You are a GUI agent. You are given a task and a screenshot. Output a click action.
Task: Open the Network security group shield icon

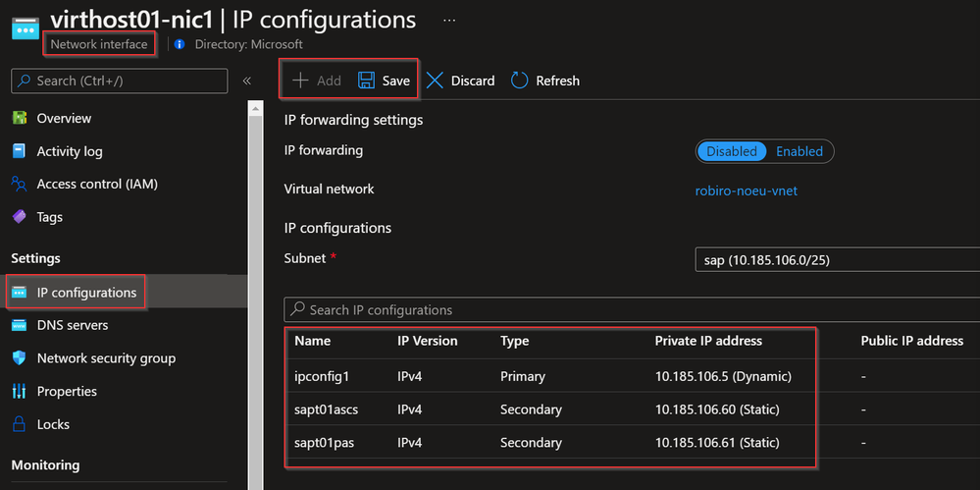pos(19,358)
